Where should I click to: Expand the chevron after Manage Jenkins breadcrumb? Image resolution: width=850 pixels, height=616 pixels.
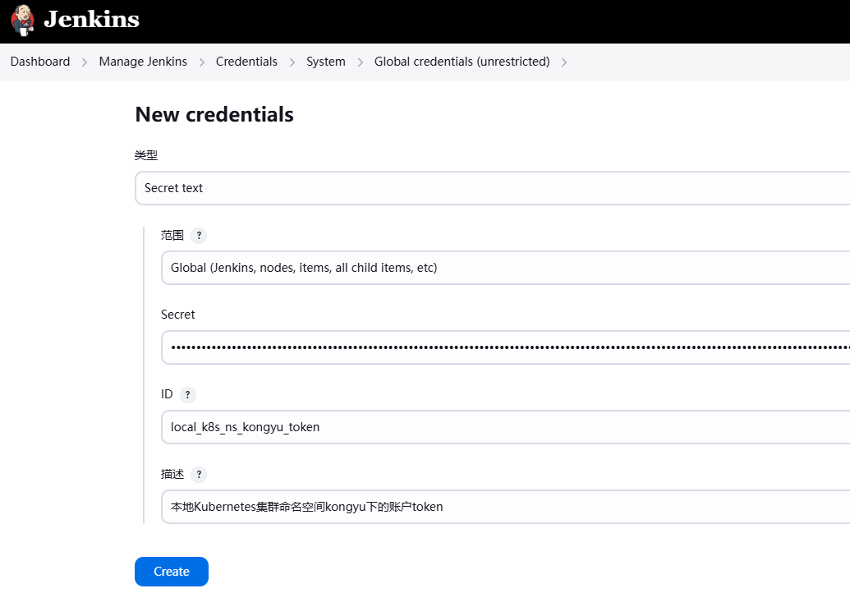tap(202, 62)
